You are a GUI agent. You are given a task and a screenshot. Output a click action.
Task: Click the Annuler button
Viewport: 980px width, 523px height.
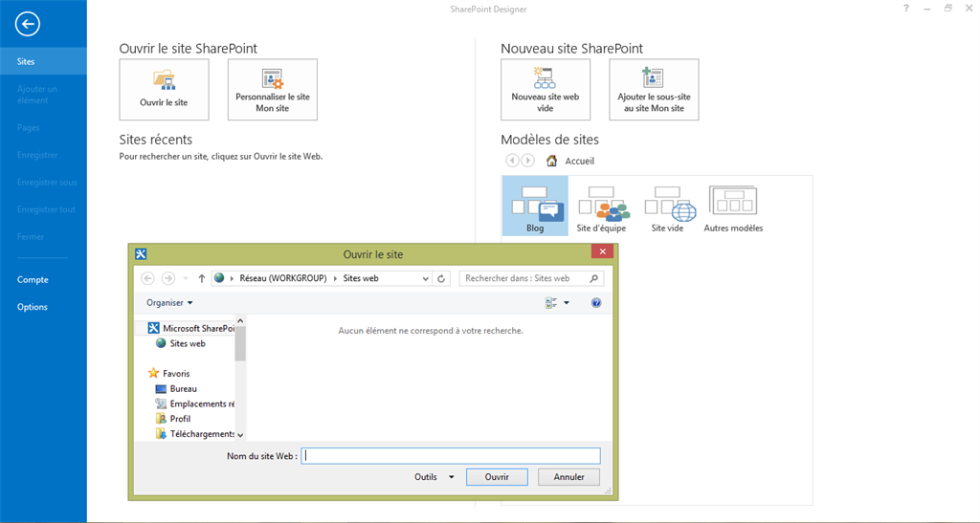point(568,477)
